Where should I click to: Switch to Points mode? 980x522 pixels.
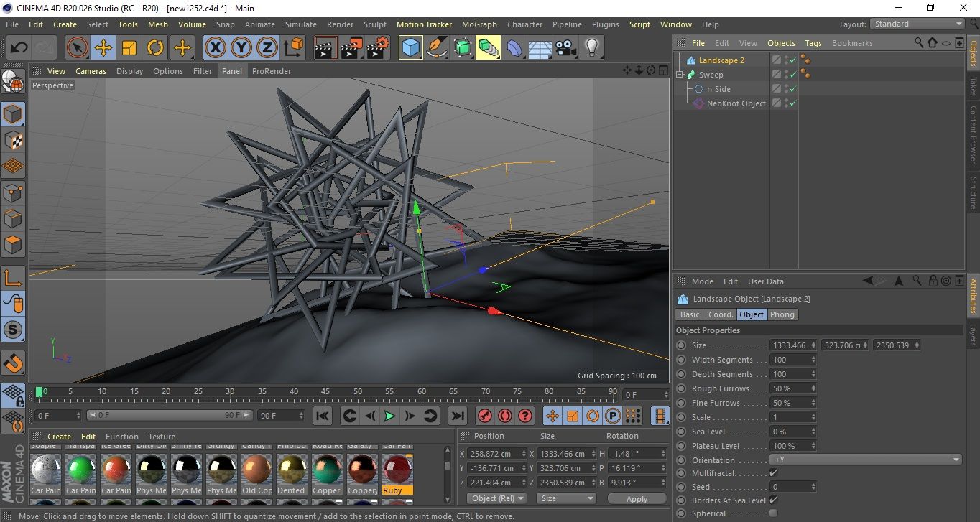coord(13,192)
